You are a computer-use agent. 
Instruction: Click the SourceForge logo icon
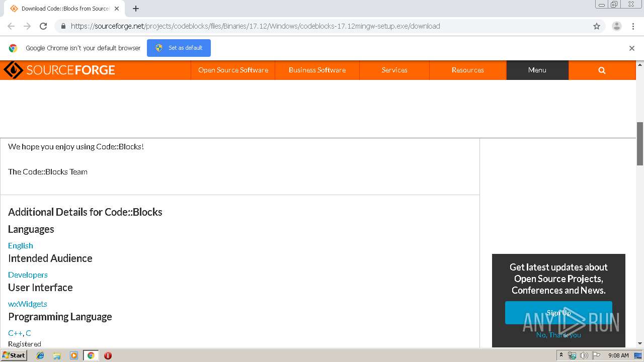coord(13,70)
